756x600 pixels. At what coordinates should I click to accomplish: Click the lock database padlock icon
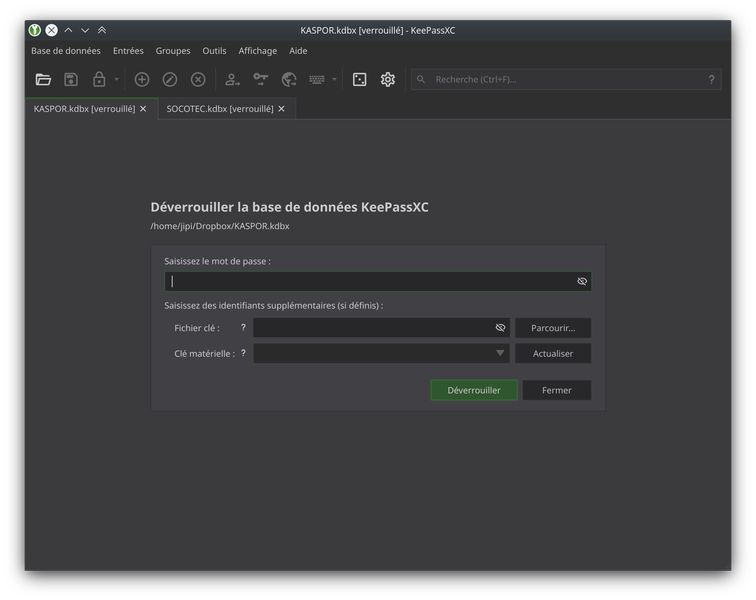99,80
